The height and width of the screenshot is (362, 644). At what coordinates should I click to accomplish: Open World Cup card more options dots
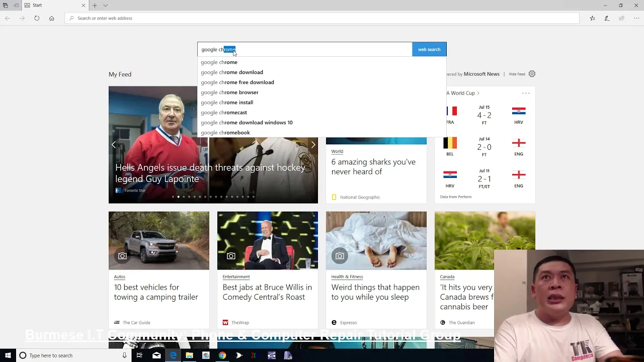tap(526, 93)
